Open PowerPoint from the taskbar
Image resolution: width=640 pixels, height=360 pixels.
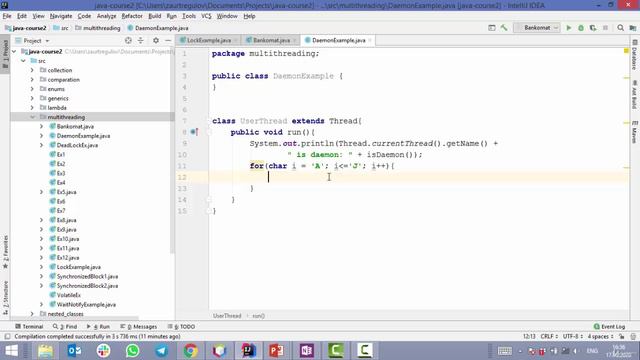[277, 351]
